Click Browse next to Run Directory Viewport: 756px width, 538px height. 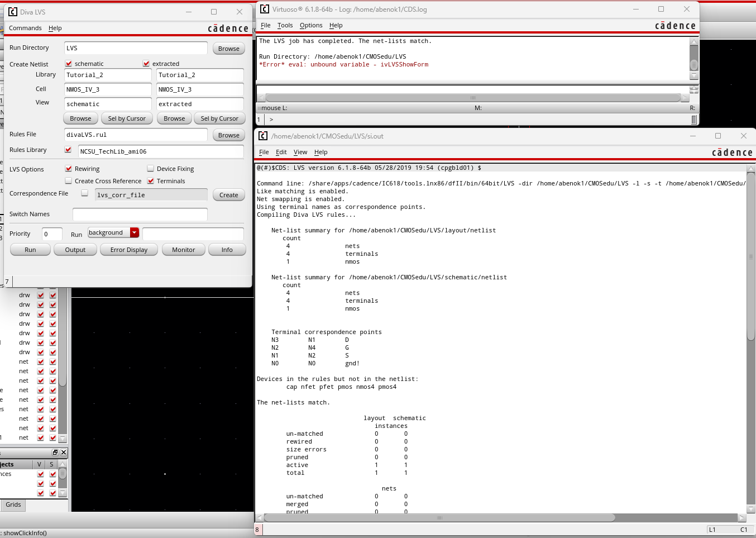click(x=229, y=49)
